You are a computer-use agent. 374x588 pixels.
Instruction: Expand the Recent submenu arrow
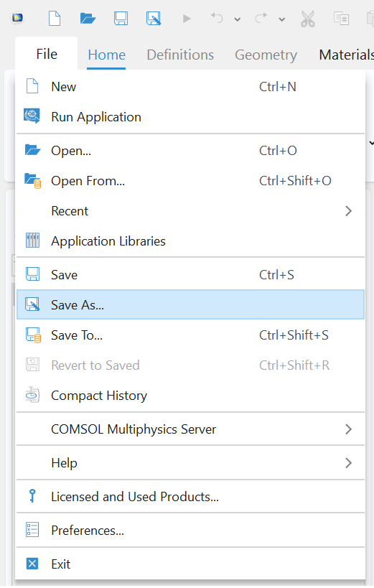pyautogui.click(x=348, y=211)
